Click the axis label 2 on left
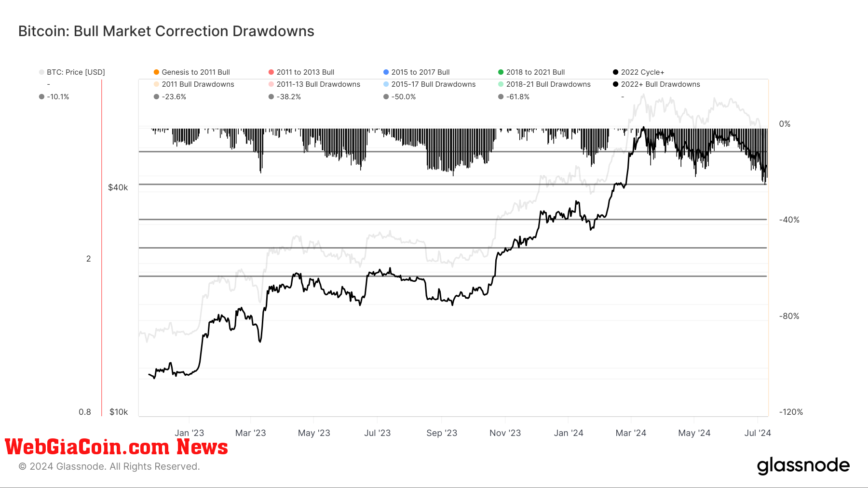The width and height of the screenshot is (868, 488). 88,259
